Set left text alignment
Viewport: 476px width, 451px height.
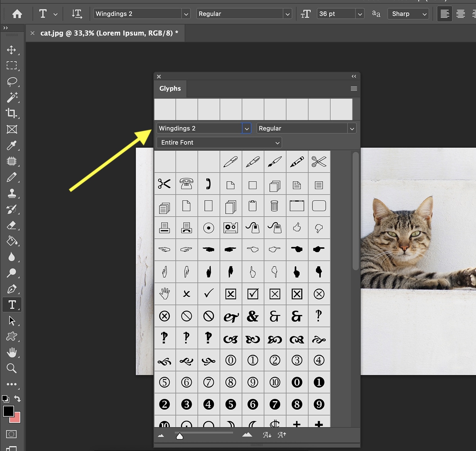[445, 14]
